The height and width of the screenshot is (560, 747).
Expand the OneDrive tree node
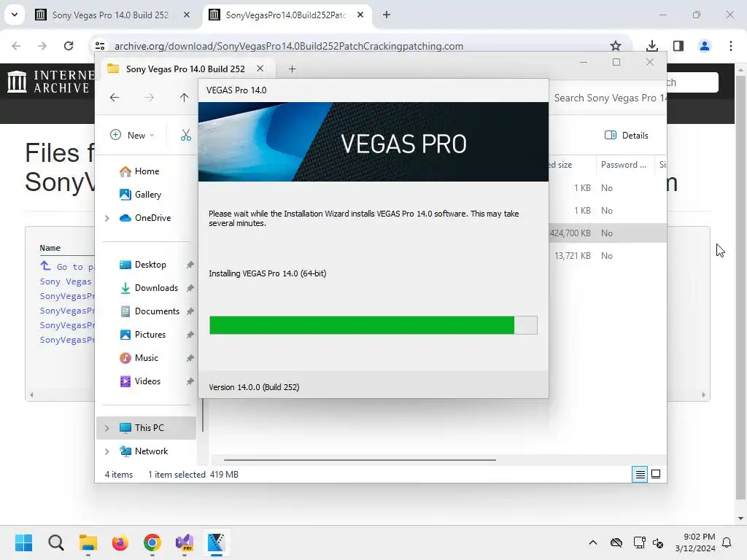[x=107, y=218]
